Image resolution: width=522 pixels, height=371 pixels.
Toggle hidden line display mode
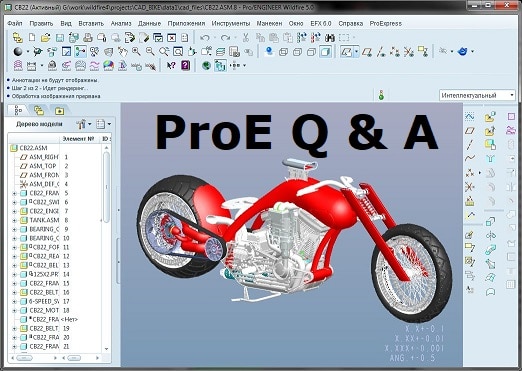pyautogui.click(x=297, y=52)
